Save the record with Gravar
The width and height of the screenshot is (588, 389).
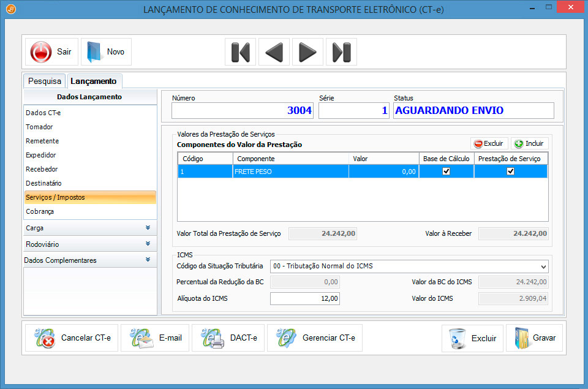coord(534,338)
